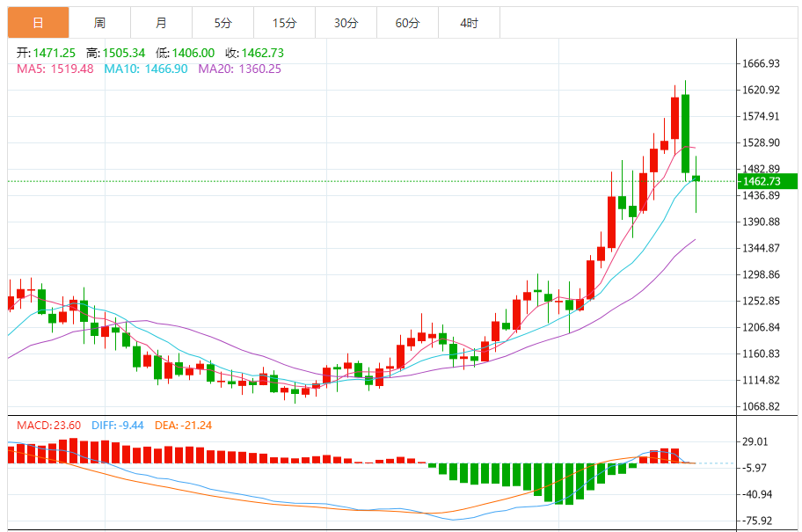Viewport: 802px width, 532px height.
Task: Open the 5分 timeframe tab
Action: pyautogui.click(x=223, y=23)
